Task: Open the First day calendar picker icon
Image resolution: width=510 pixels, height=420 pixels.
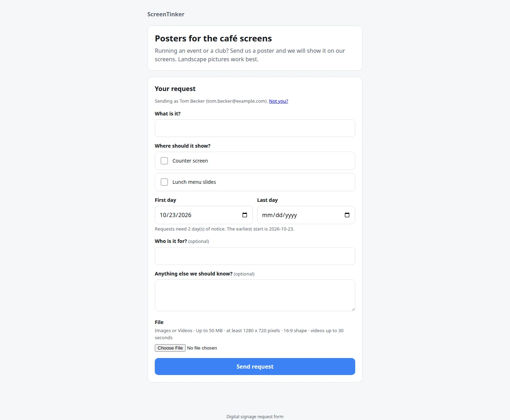Action: pos(245,215)
